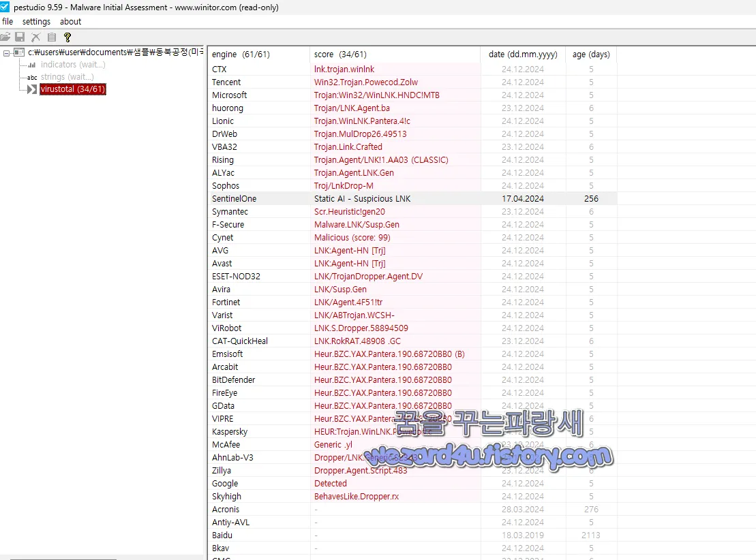Click LNK.S.Dropper.58894509 ViRobot score
This screenshot has height=560, width=756.
click(361, 328)
